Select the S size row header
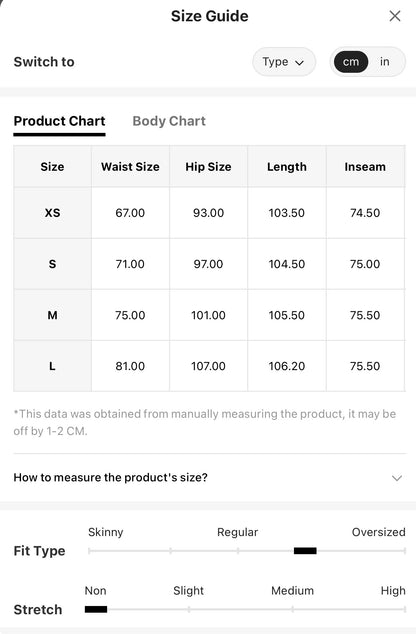416x634 pixels. click(x=53, y=264)
